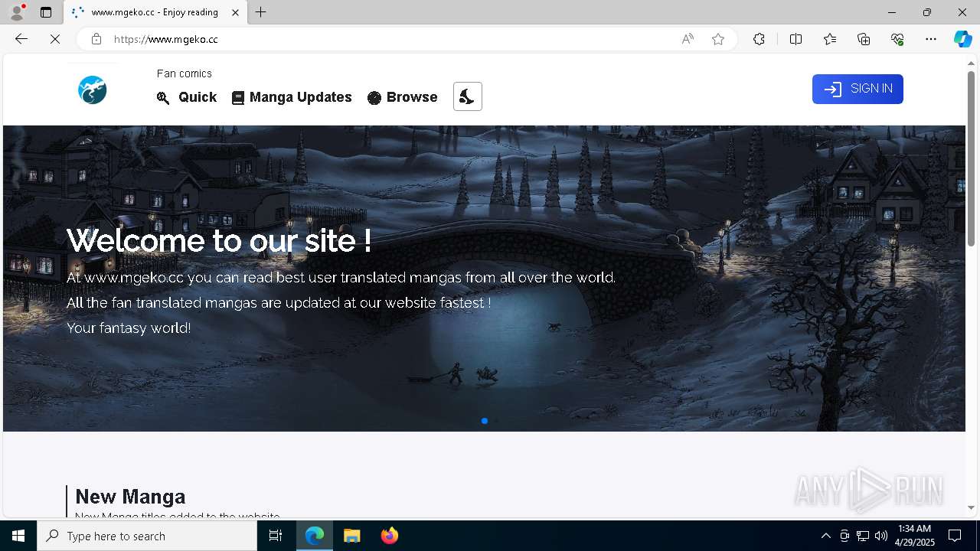Show hidden tray icons chevron

[825, 536]
